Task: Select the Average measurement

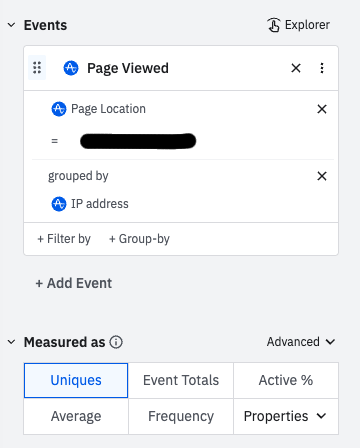Action: tap(76, 416)
